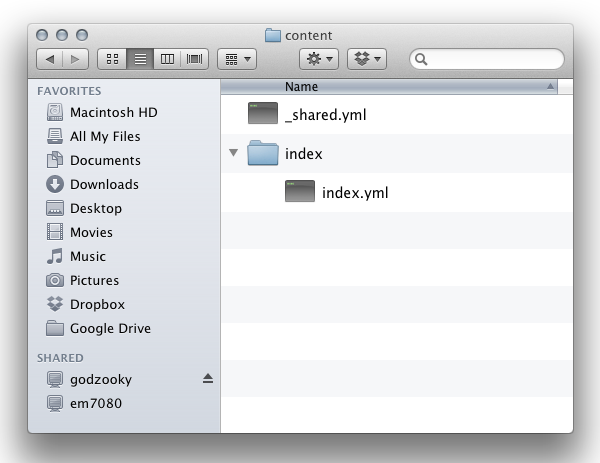The image size is (600, 463).
Task: Switch to Cover Flow view
Action: [194, 59]
